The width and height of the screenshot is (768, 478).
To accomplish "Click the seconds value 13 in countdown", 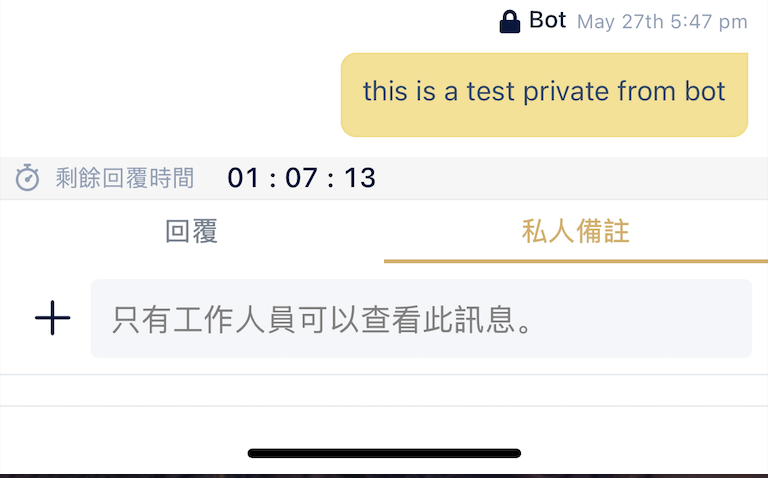I will tap(360, 179).
